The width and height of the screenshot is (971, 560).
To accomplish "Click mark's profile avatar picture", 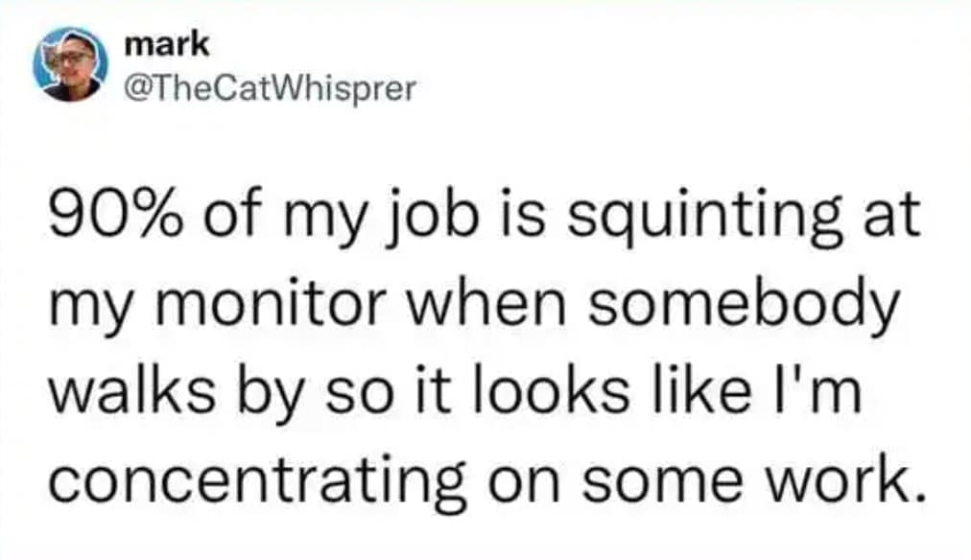I will [x=70, y=64].
